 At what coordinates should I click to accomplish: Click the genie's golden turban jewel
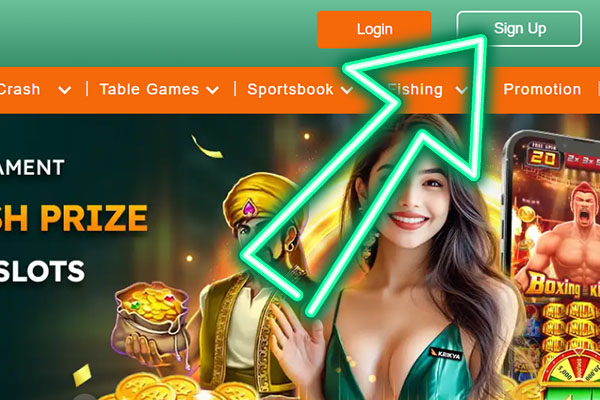pyautogui.click(x=249, y=207)
